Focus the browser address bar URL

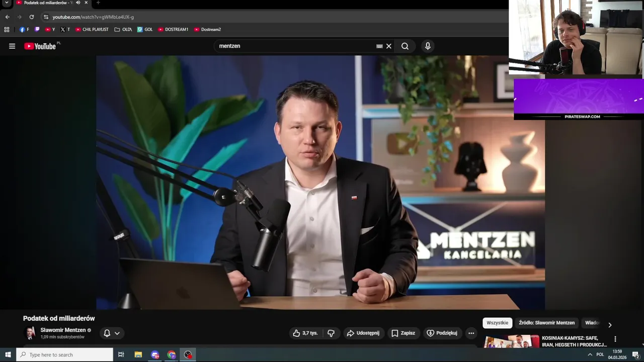coord(93,17)
